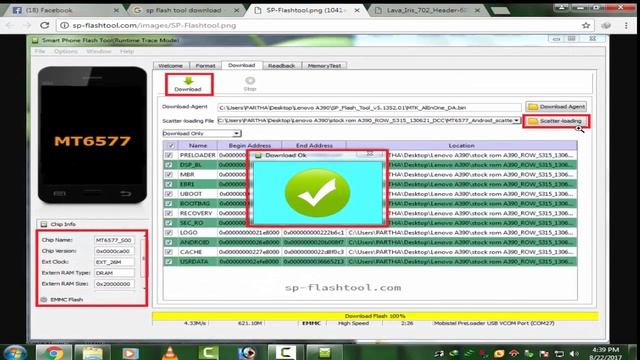This screenshot has height=360, width=640.
Task: View site information icon beside the URL
Action: tap(64, 25)
